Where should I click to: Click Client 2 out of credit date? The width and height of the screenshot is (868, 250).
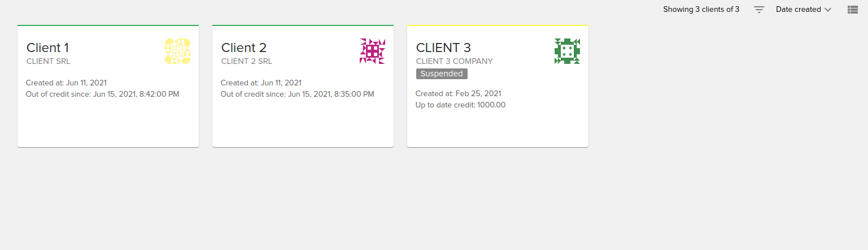(297, 94)
